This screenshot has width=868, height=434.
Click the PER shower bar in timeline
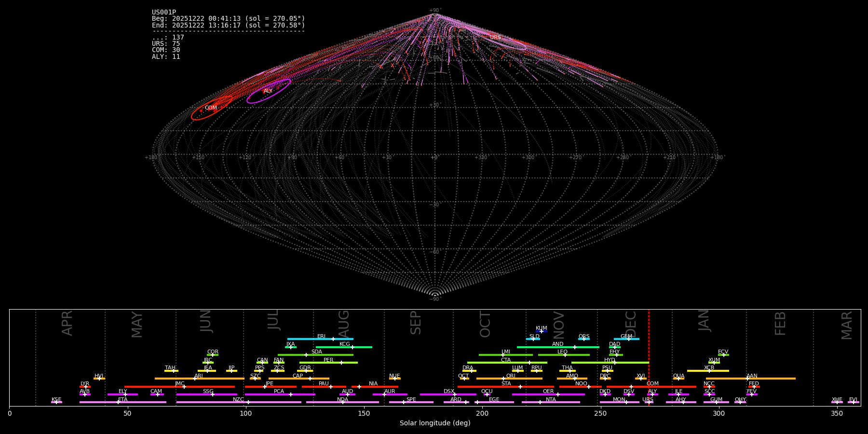pyautogui.click(x=328, y=363)
